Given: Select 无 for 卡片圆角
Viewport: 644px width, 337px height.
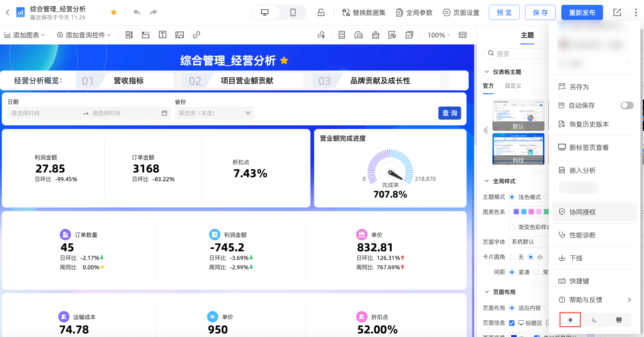Looking at the screenshot, I should tap(512, 257).
